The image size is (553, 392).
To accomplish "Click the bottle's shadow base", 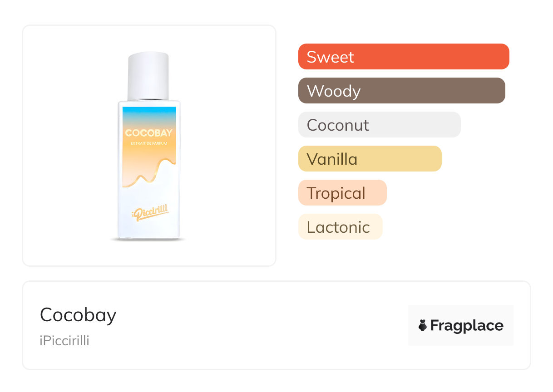I will pyautogui.click(x=148, y=240).
